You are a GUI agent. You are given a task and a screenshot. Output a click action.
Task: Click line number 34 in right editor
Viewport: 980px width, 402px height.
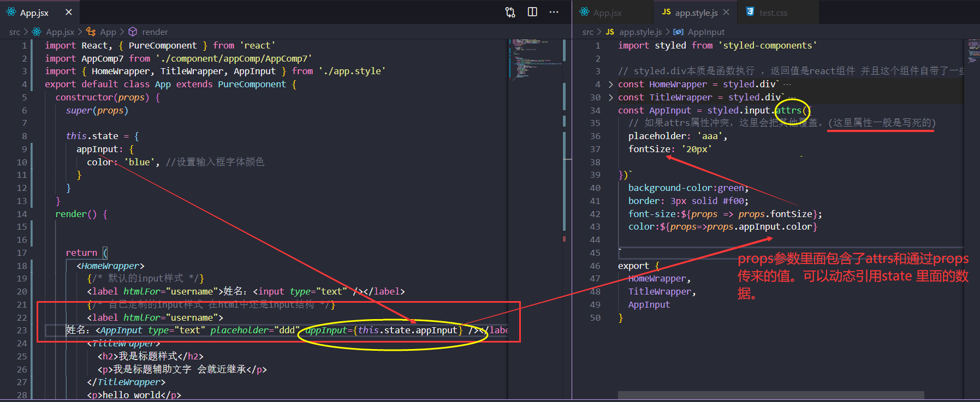coord(595,110)
